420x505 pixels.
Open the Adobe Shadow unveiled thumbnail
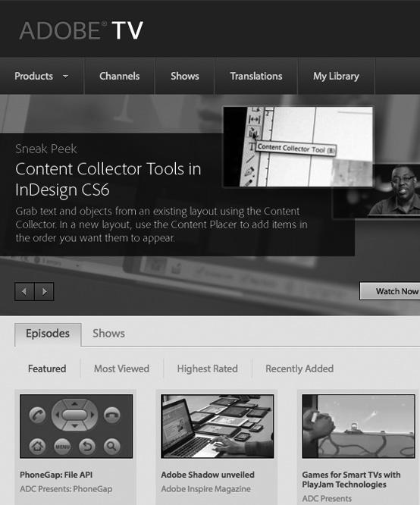[218, 426]
